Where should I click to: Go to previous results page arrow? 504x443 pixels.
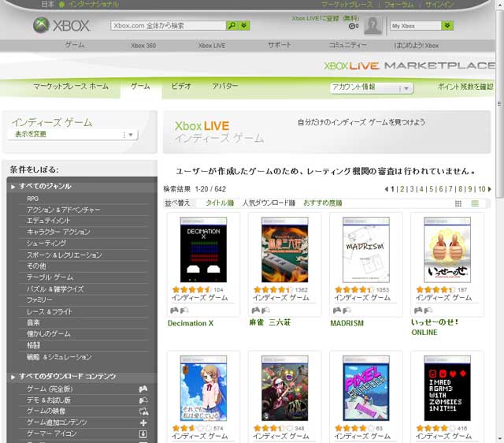pyautogui.click(x=387, y=189)
